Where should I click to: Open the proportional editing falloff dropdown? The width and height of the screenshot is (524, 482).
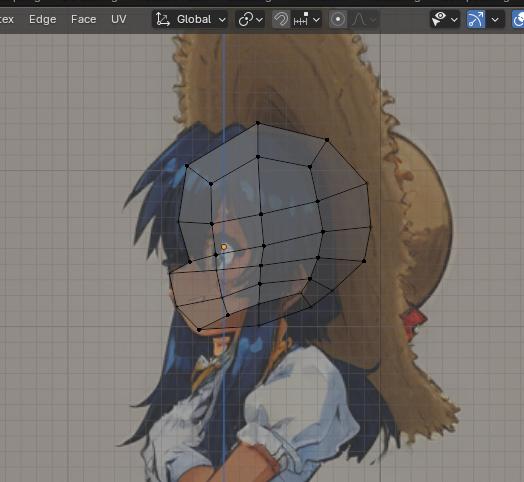364,19
